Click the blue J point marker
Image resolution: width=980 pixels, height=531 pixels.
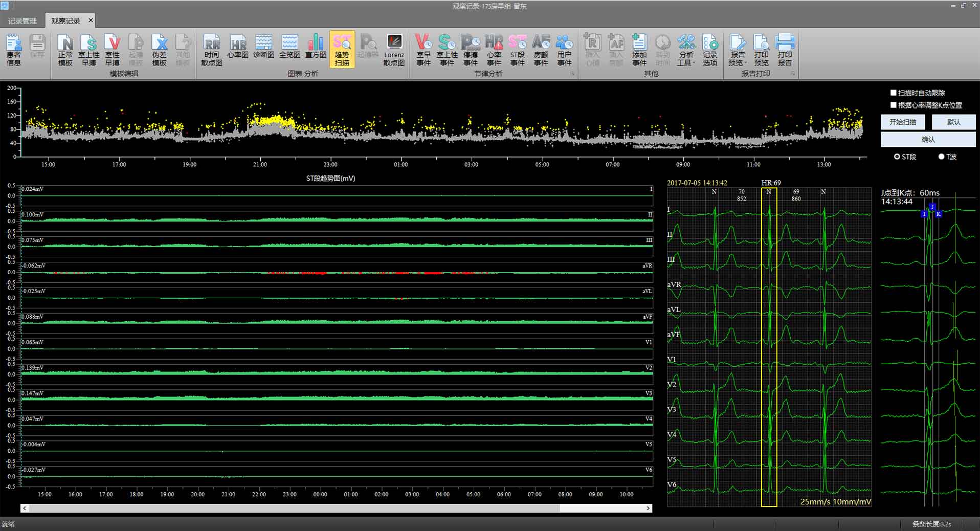932,207
